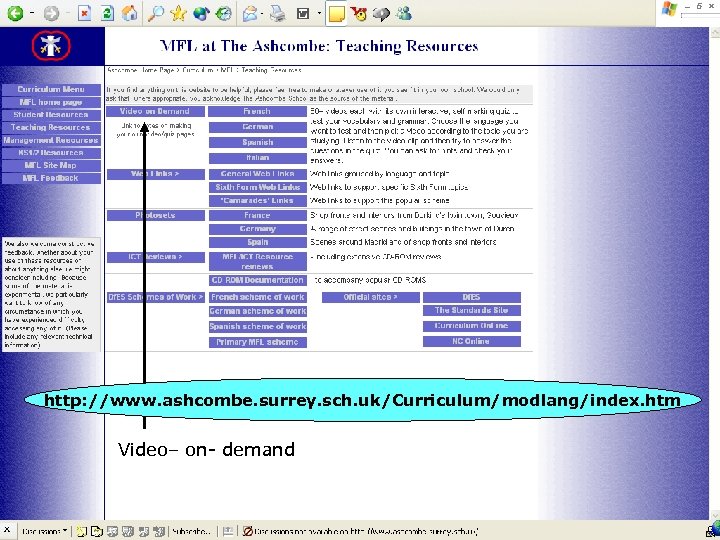The width and height of the screenshot is (720, 540).
Task: Open the DfES official site link
Action: point(472,297)
